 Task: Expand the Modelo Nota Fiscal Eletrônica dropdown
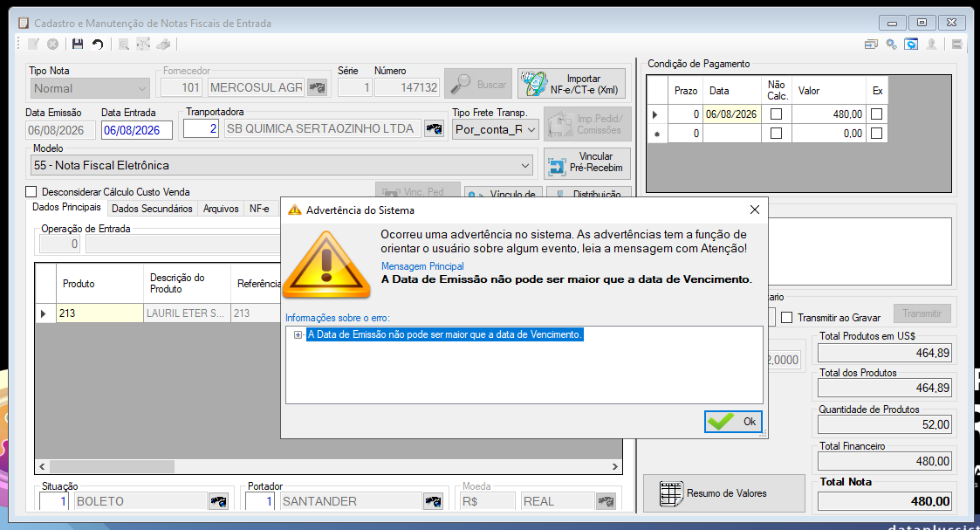tap(525, 166)
